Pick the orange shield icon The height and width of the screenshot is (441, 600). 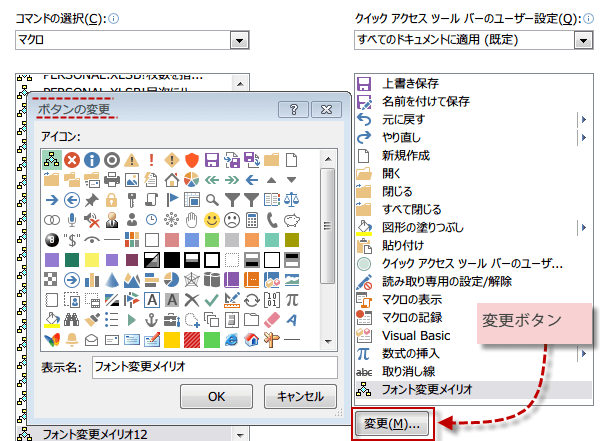(x=192, y=160)
